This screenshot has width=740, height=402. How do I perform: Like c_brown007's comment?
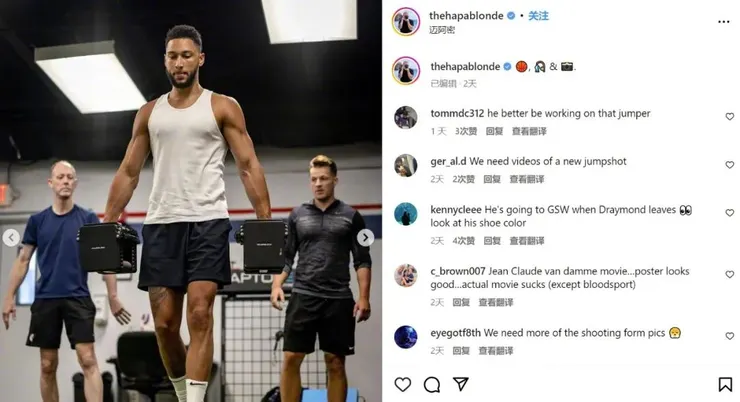click(x=730, y=274)
